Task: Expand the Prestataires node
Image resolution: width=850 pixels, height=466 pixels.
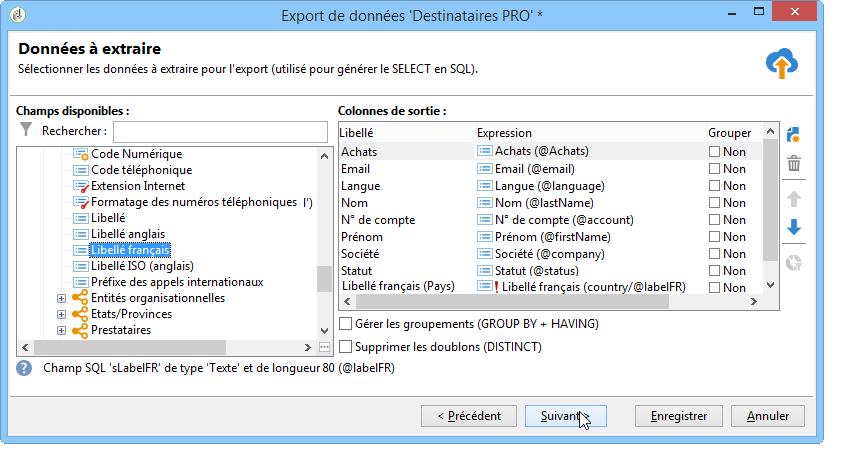Action: coord(61,331)
